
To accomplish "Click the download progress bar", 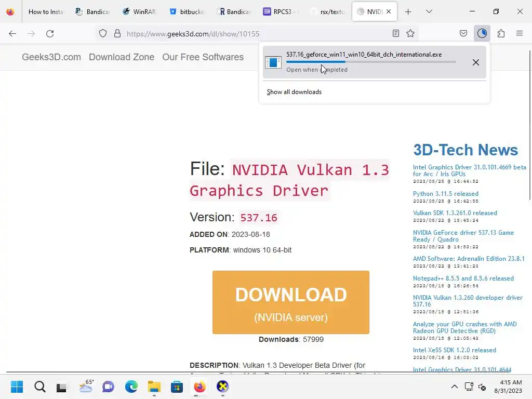I will (371, 62).
